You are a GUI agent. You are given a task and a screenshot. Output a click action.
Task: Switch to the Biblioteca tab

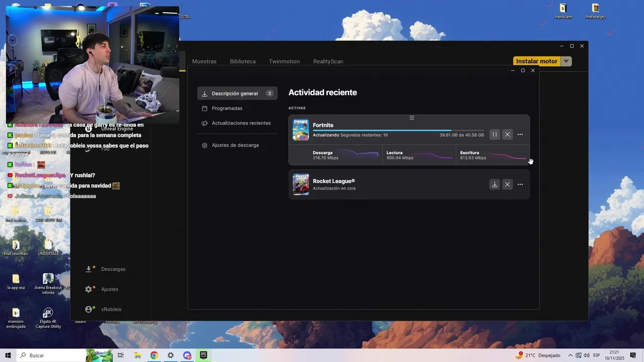pyautogui.click(x=243, y=61)
